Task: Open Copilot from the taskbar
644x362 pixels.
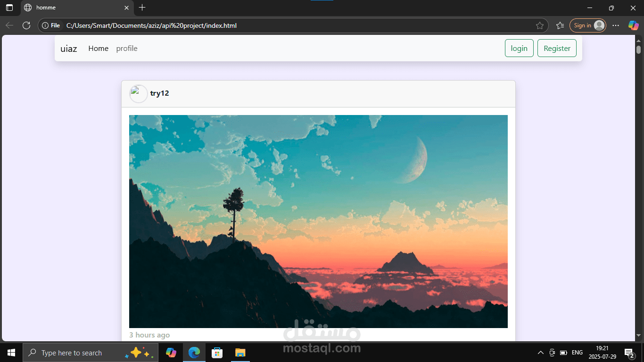Action: pos(171,353)
